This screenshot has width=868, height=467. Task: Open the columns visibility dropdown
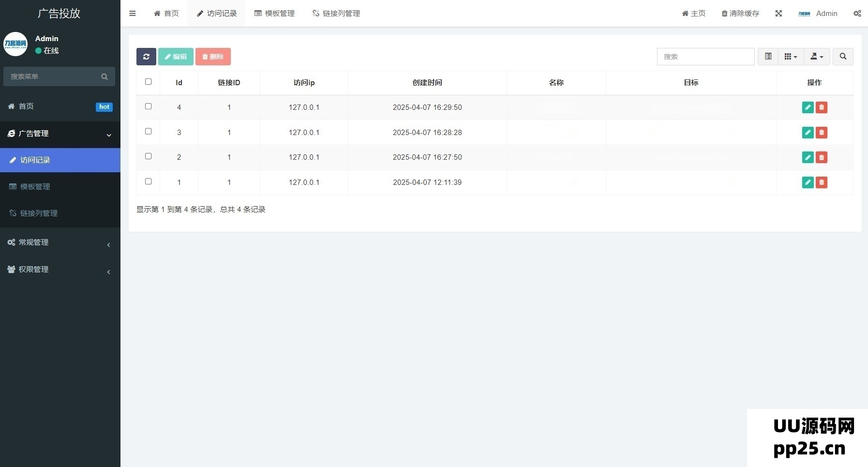pos(791,57)
